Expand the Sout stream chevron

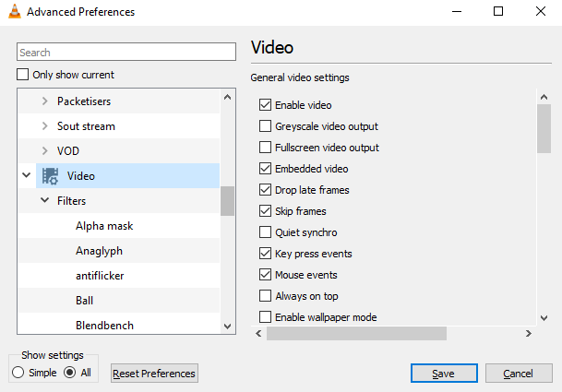pyautogui.click(x=44, y=126)
